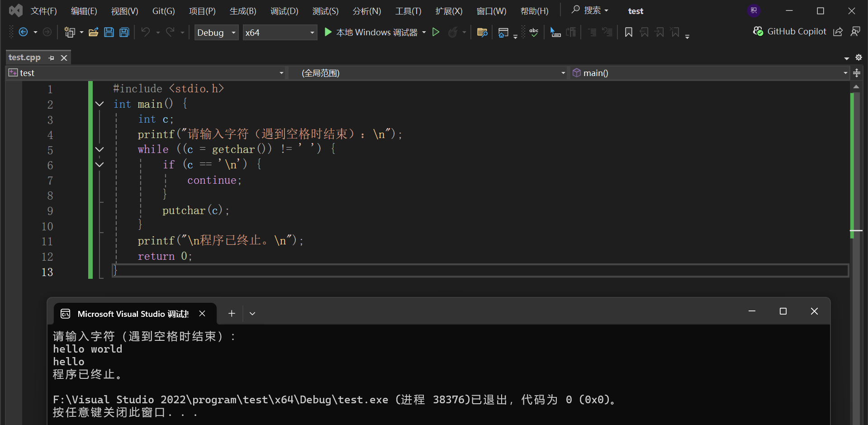Save test.cpp with the single floppy icon
Viewport: 868px width, 425px height.
click(x=109, y=32)
